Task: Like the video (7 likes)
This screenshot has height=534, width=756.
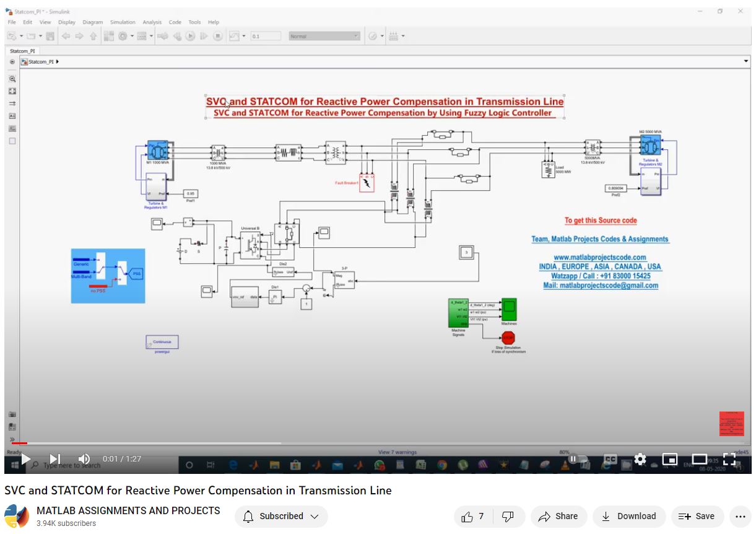Action: tap(473, 516)
